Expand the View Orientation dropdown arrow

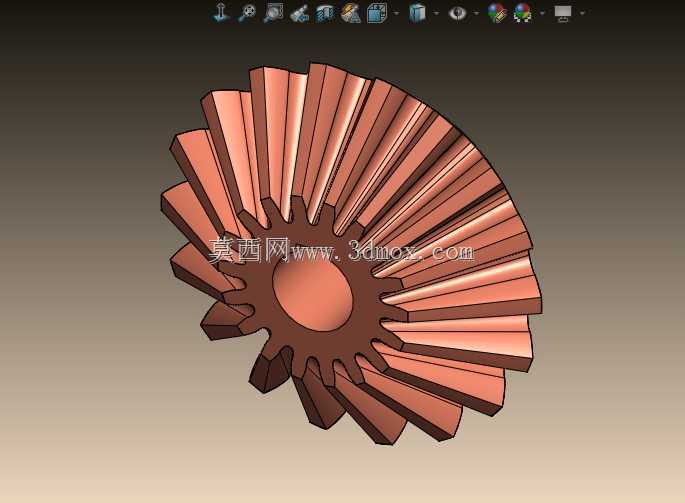(x=396, y=14)
